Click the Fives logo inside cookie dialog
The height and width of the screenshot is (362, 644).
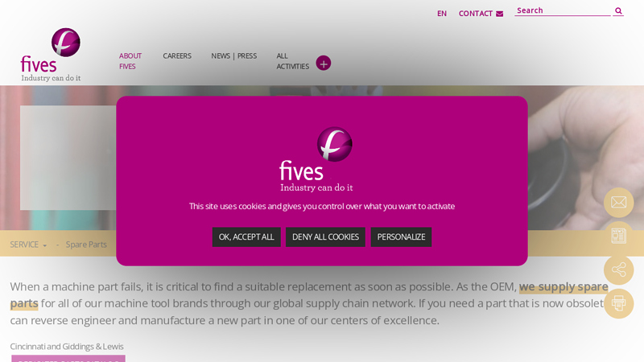point(316,159)
